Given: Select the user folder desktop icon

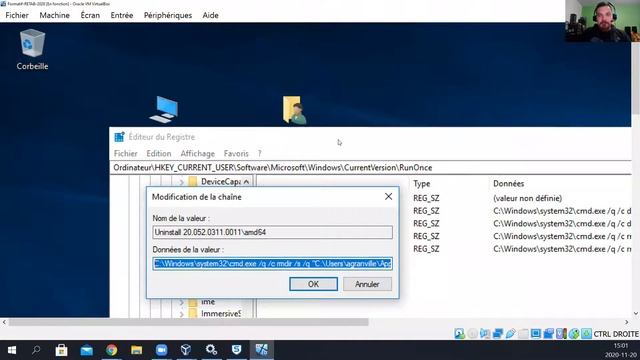Looking at the screenshot, I should tap(294, 110).
